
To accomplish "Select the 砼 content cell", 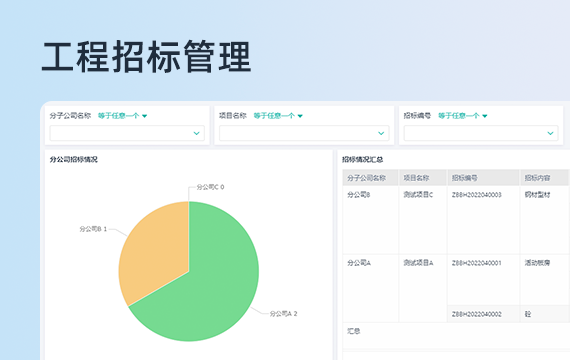I will coord(545,314).
